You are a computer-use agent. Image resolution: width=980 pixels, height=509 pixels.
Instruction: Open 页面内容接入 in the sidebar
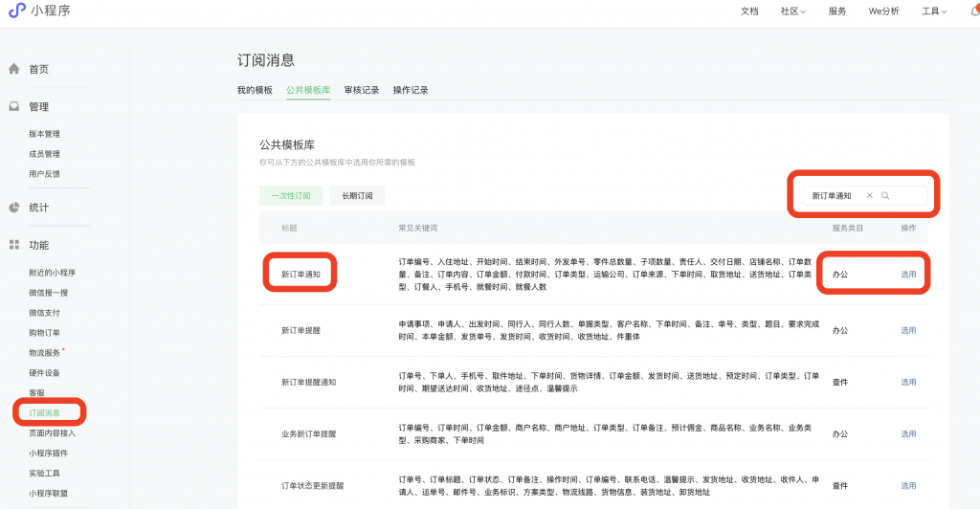point(52,432)
